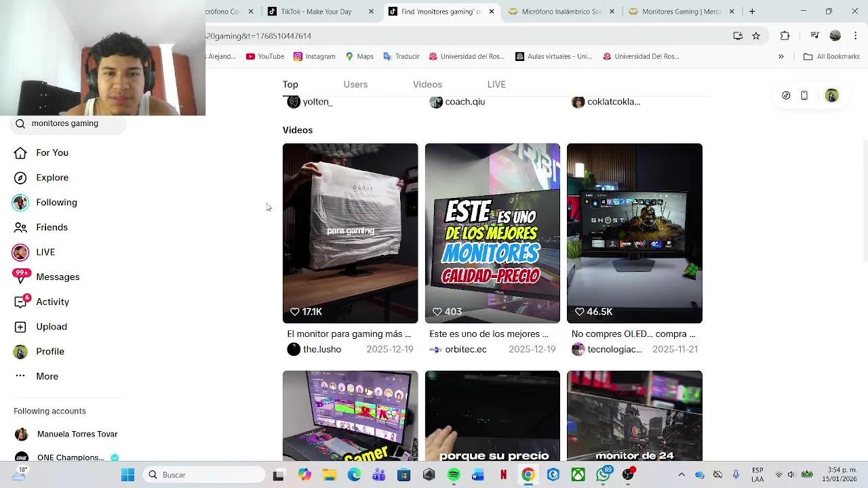Play the 'monitor de 24' video
The image size is (868, 488).
coord(635,415)
